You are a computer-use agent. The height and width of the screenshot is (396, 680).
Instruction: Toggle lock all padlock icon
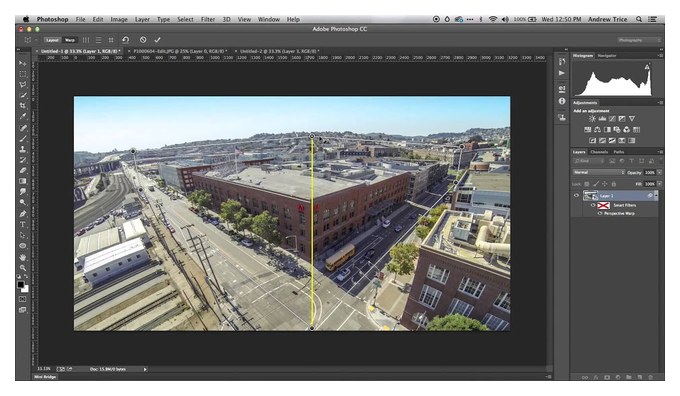click(x=613, y=184)
